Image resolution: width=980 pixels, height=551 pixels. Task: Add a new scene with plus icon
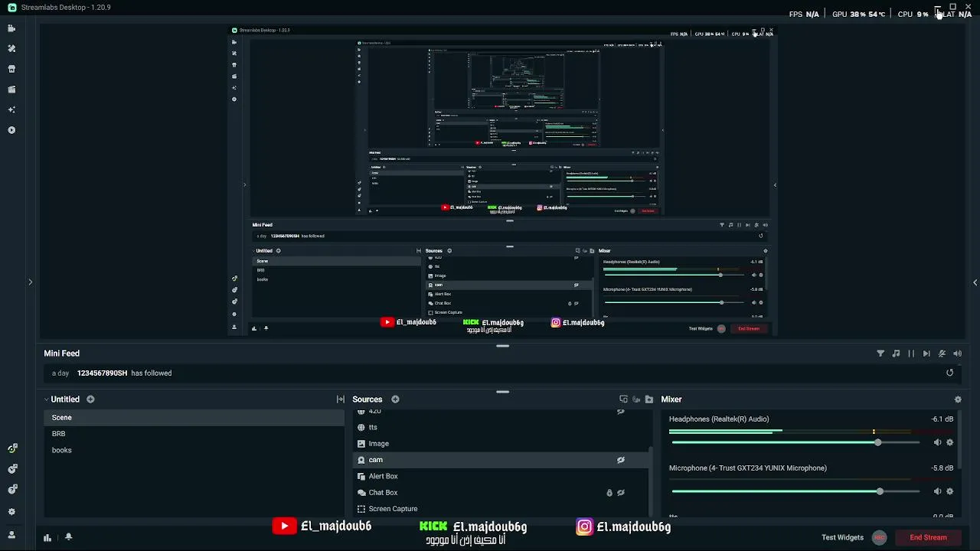[x=90, y=399]
